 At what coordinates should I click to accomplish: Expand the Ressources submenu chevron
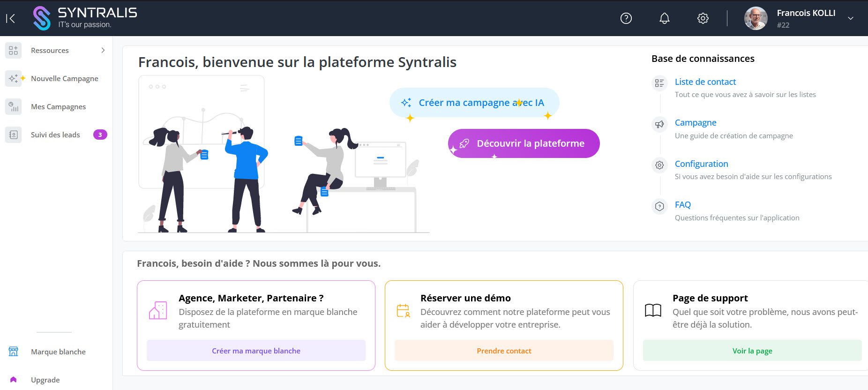[103, 50]
